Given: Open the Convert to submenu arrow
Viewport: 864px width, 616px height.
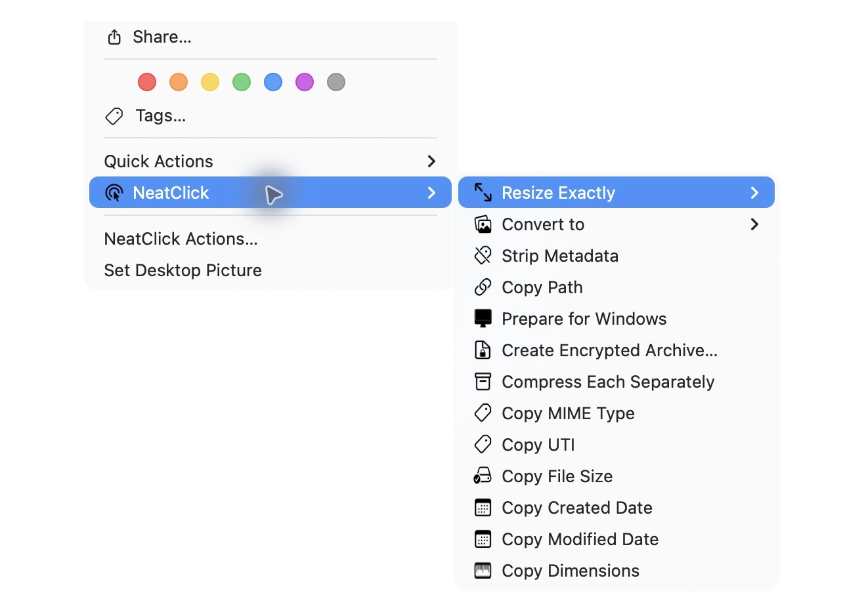Looking at the screenshot, I should 754,224.
